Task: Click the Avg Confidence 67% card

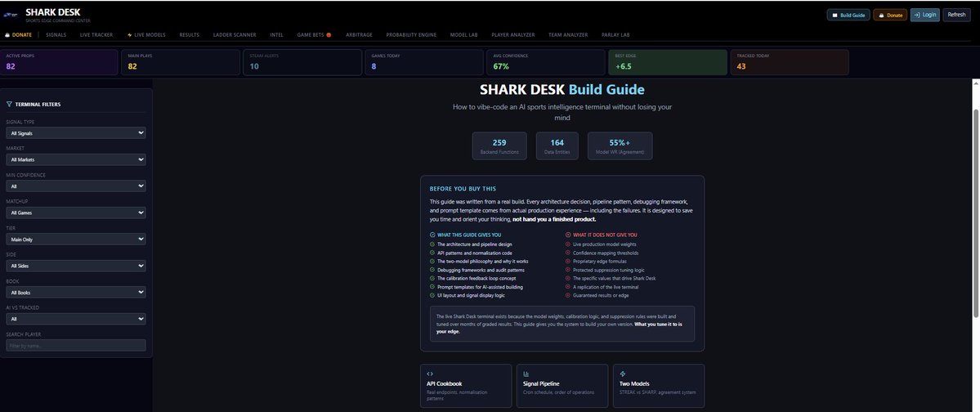Action: coord(546,62)
